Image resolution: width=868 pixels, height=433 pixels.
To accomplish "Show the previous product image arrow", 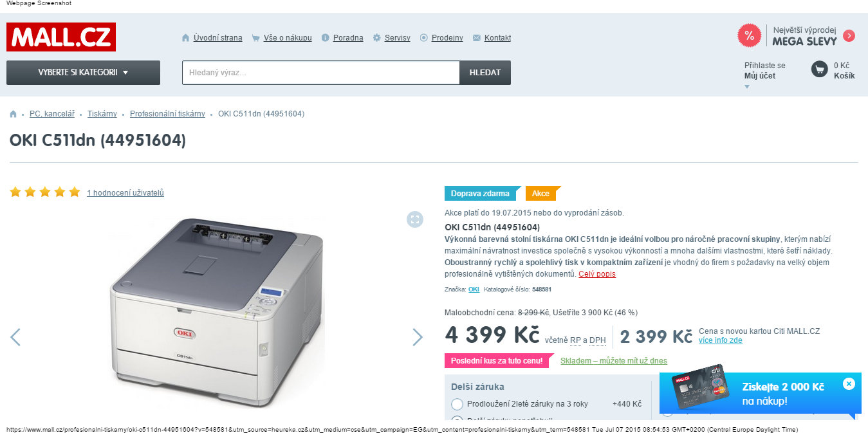I will coord(15,337).
